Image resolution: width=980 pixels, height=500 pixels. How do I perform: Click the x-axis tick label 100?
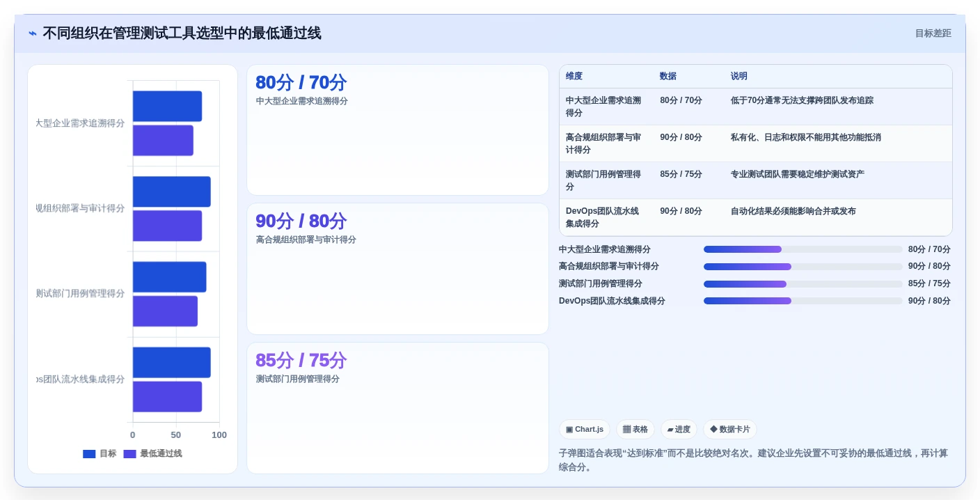click(x=219, y=435)
